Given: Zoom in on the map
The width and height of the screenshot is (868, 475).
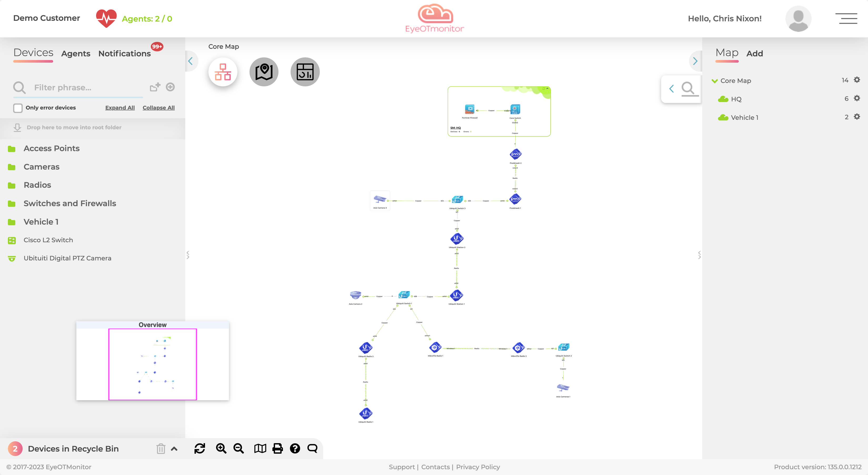Looking at the screenshot, I should pyautogui.click(x=221, y=448).
